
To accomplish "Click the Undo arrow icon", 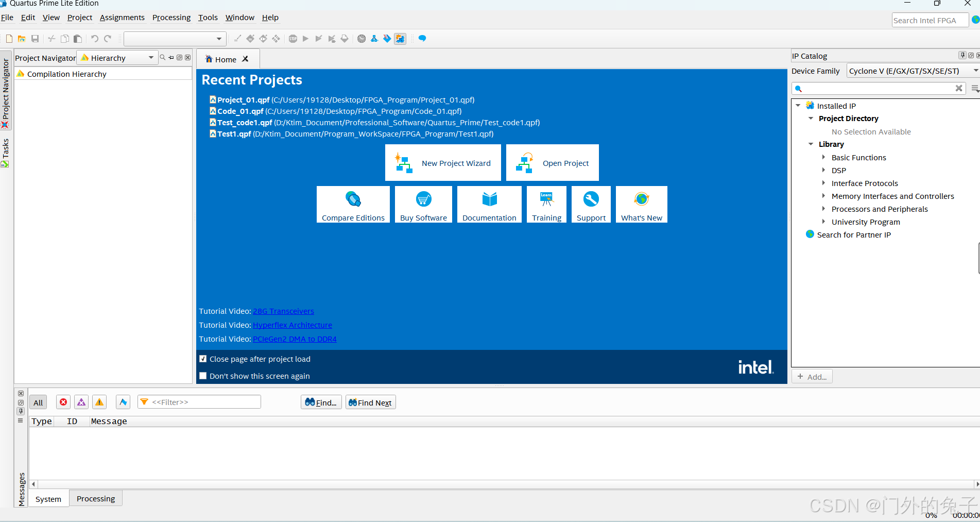I will pos(95,39).
